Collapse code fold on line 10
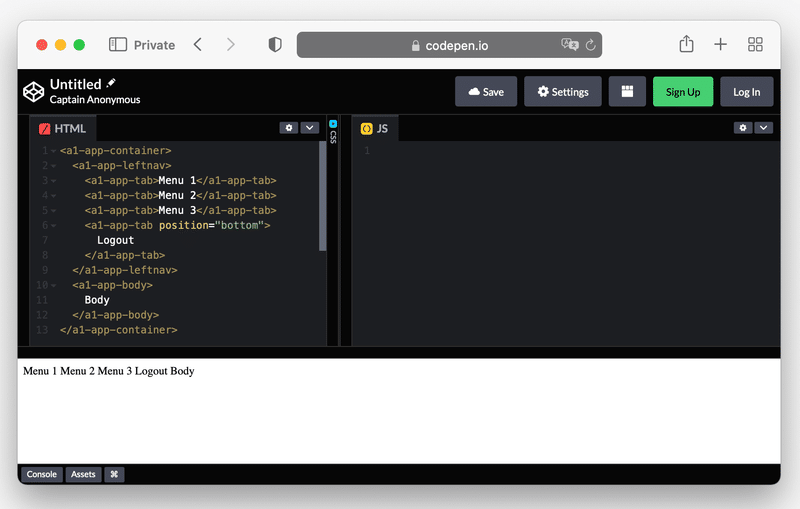Viewport: 800px width, 509px height. [53, 285]
